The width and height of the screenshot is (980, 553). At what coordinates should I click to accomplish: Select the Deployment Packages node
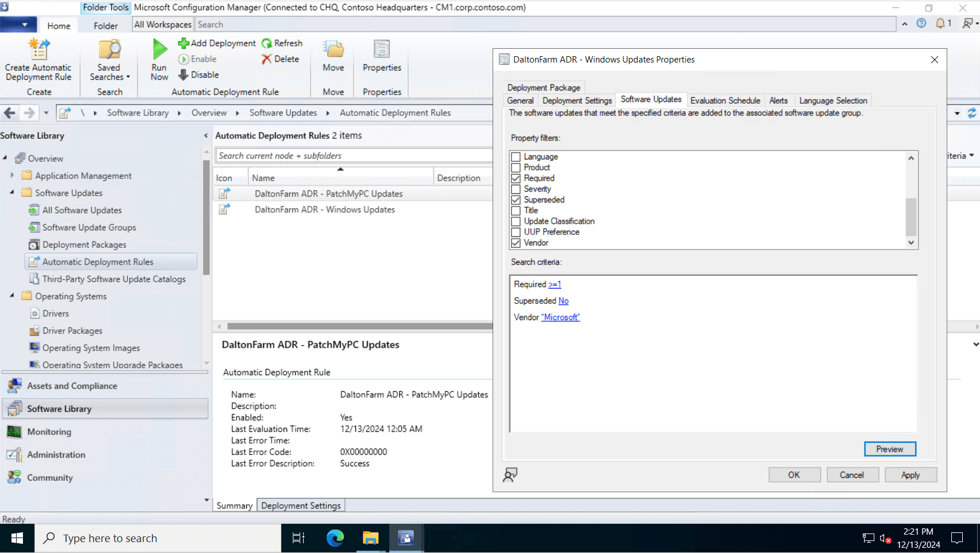click(x=84, y=244)
